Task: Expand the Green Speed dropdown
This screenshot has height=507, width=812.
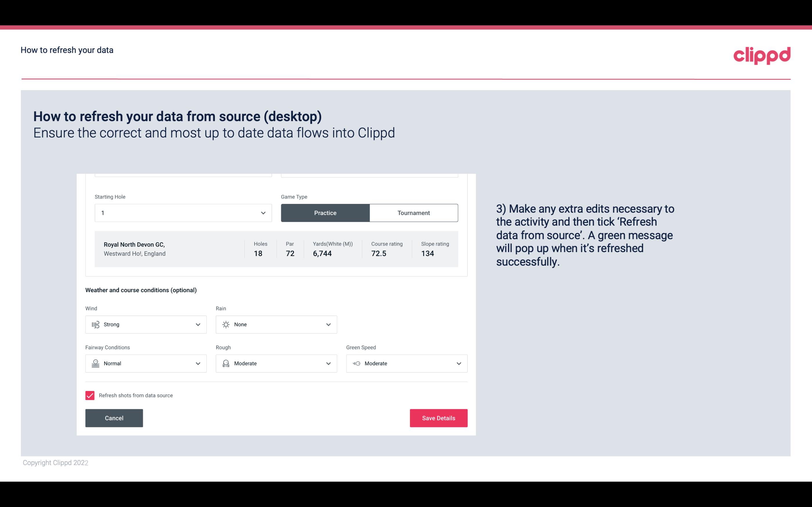Action: tap(458, 363)
